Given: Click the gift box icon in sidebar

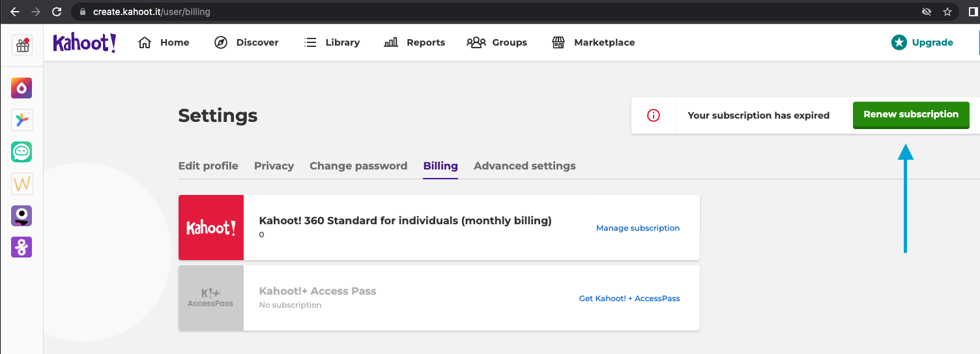Looking at the screenshot, I should pyautogui.click(x=22, y=45).
